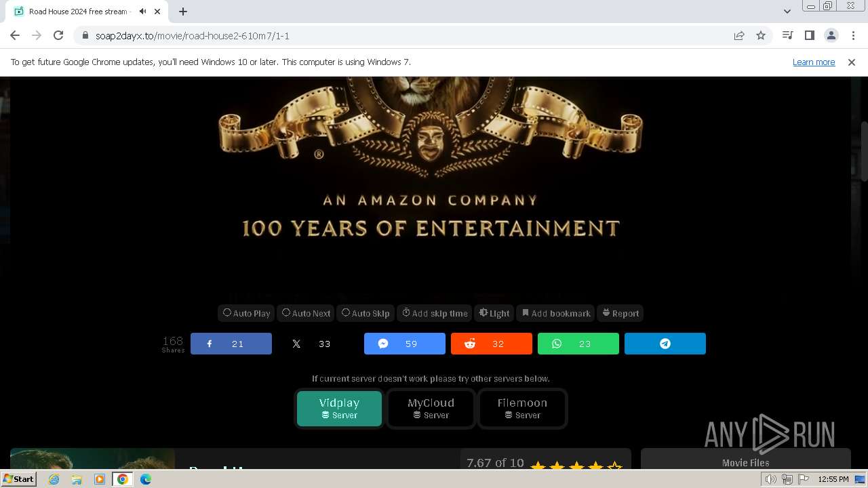Toggle the Auto Play option
The height and width of the screenshot is (488, 868).
(x=247, y=313)
